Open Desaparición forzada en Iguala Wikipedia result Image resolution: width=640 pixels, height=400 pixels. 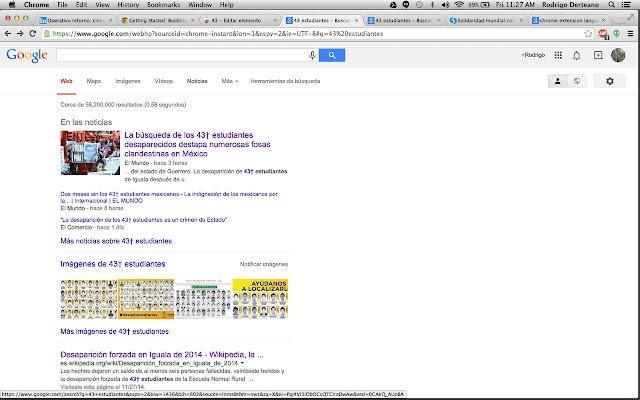162,354
